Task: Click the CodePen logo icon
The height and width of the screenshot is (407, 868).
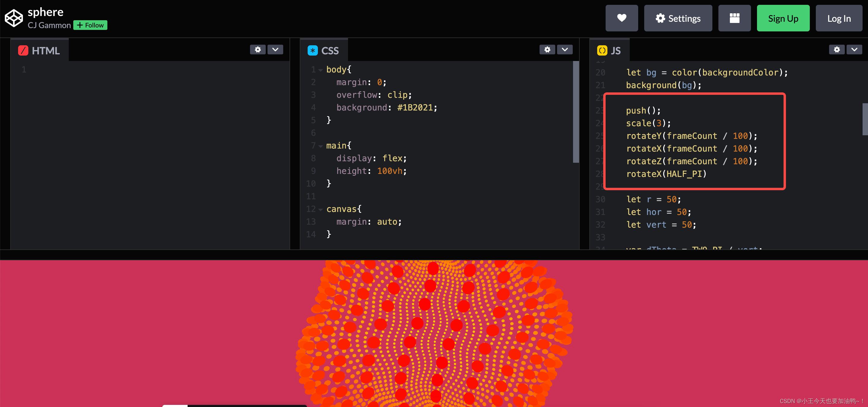Action: point(14,18)
